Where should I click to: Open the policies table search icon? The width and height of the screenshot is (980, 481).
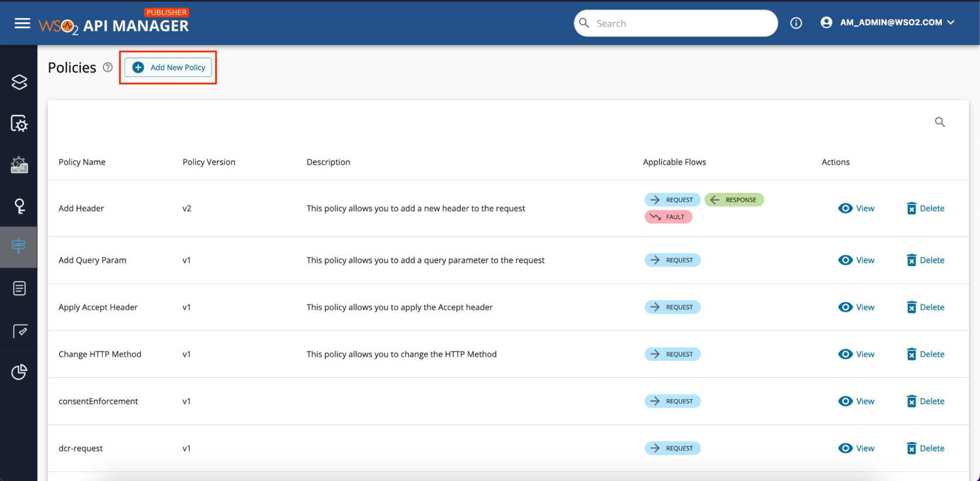point(940,122)
